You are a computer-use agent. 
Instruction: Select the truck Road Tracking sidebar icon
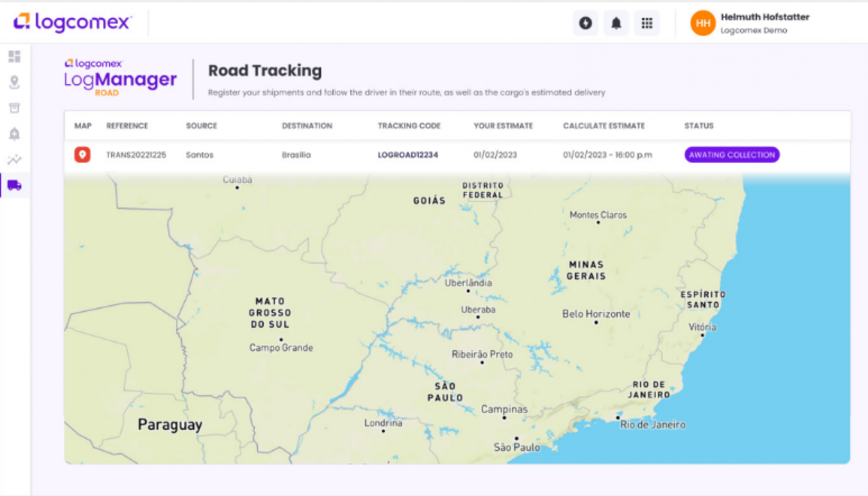pos(15,186)
